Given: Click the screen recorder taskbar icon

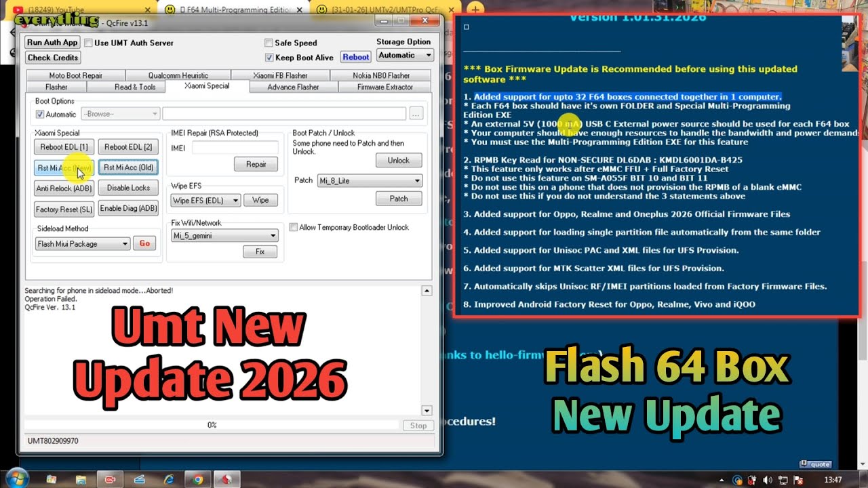Looking at the screenshot, I should tap(110, 479).
